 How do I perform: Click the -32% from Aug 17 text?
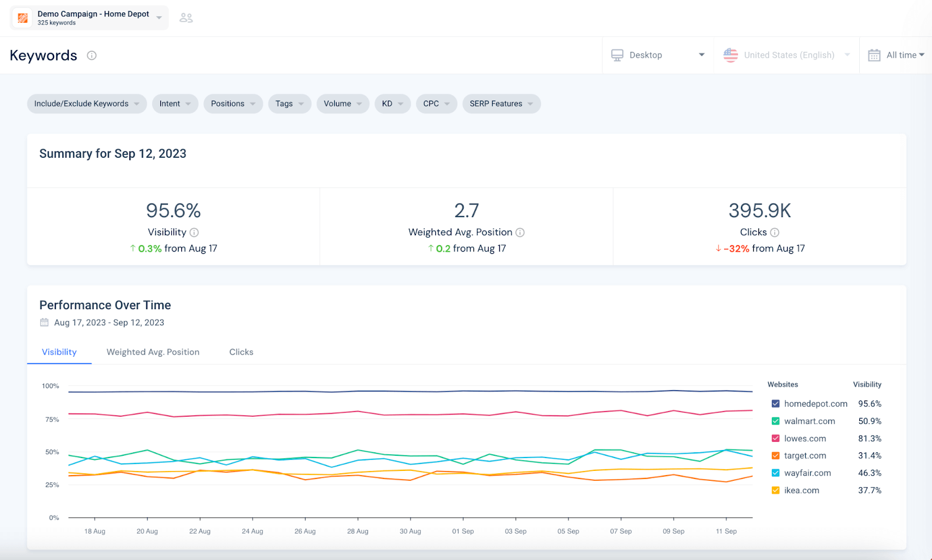(x=760, y=249)
